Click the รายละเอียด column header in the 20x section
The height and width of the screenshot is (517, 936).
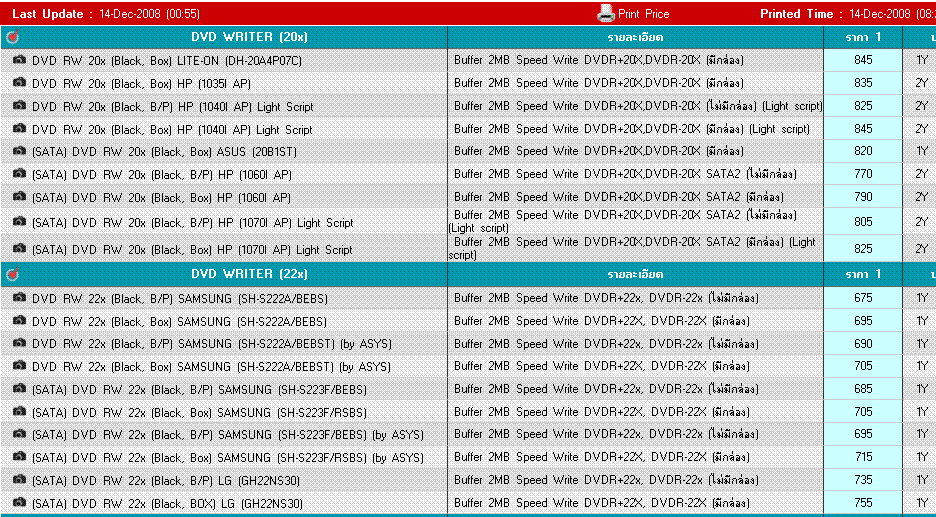(635, 37)
